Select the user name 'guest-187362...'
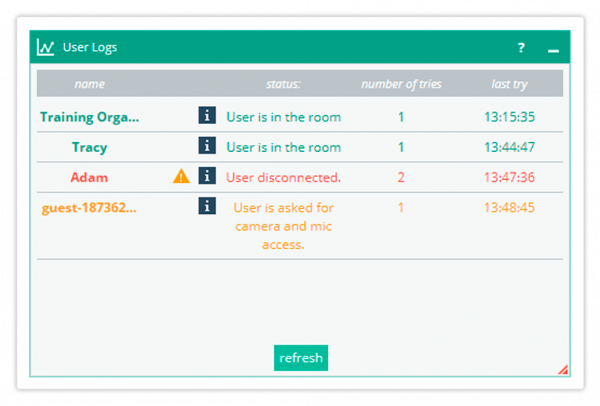This screenshot has width=600, height=406. tap(89, 208)
